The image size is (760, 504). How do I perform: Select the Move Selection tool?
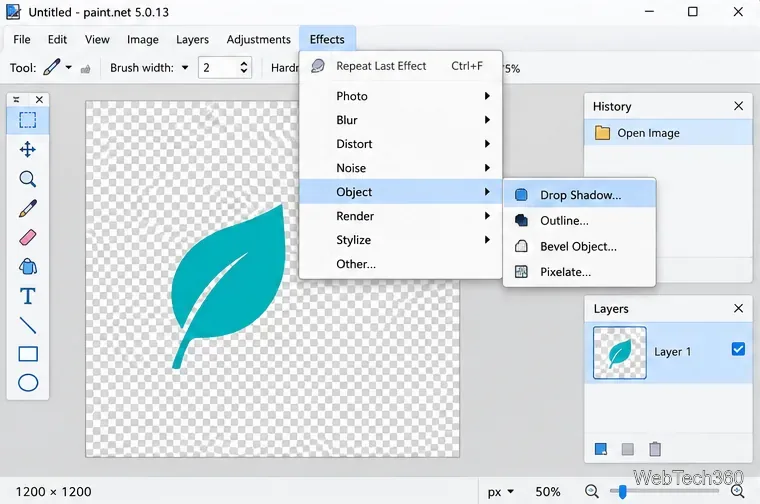pyautogui.click(x=28, y=149)
